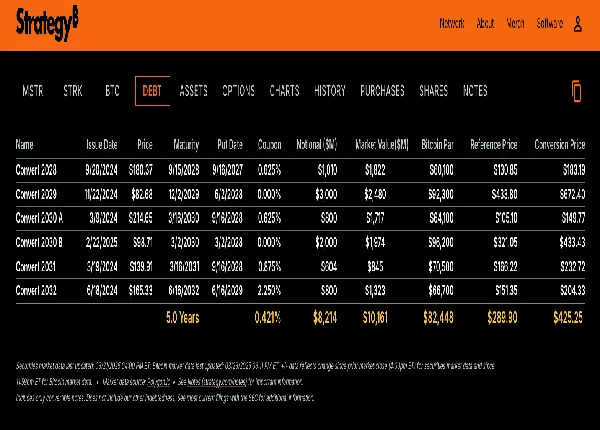
Task: Switch to the PURCHASES tab
Action: coord(382,91)
